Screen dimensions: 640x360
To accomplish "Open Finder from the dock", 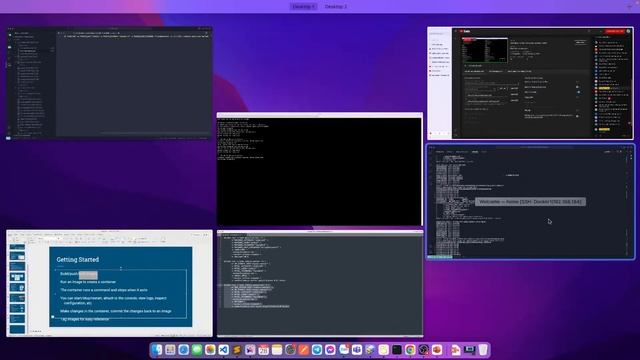I will [x=157, y=350].
